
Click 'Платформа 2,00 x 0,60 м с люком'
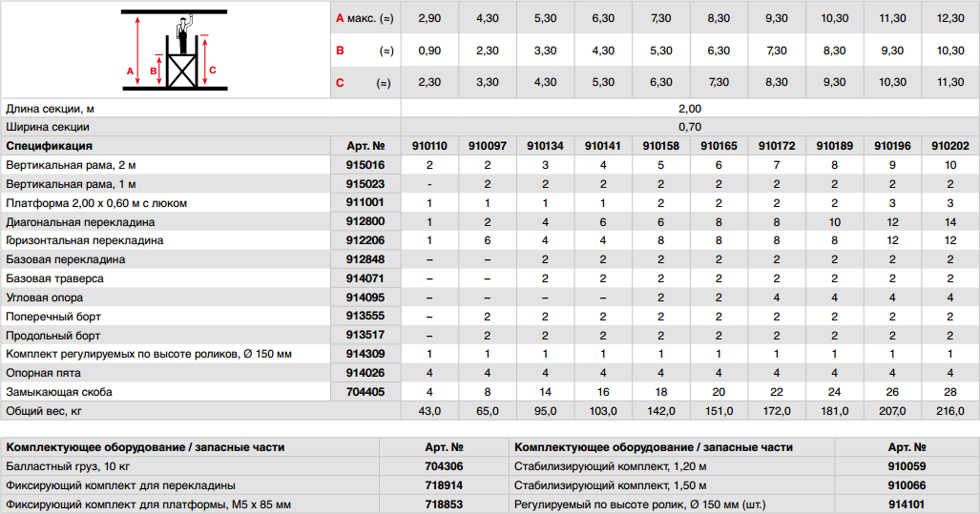[96, 203]
